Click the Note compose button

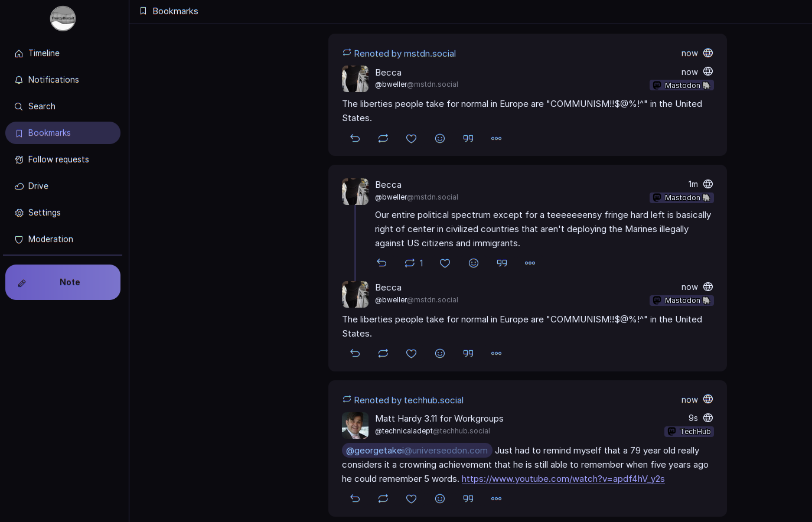coord(63,282)
